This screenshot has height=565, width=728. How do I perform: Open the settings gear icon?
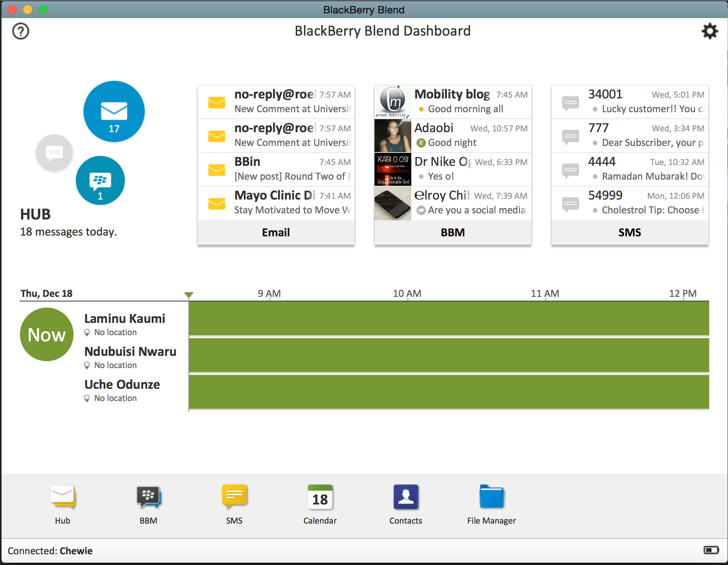pos(710,31)
